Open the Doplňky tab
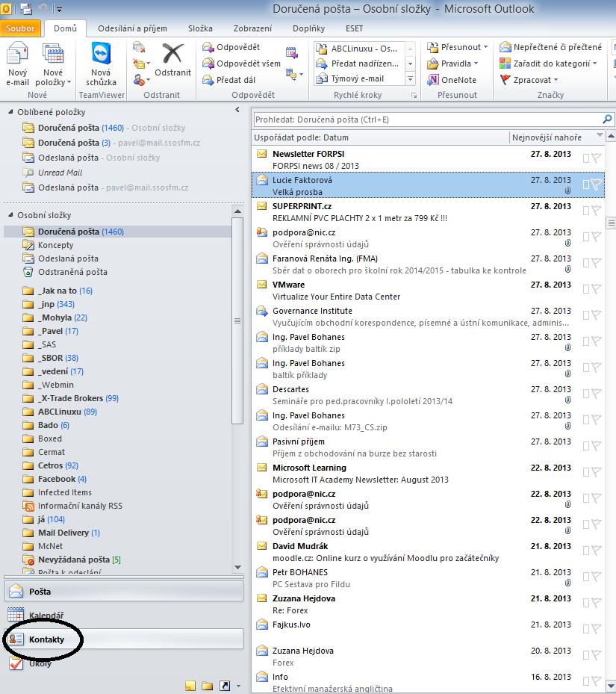The height and width of the screenshot is (694, 616). pyautogui.click(x=308, y=28)
